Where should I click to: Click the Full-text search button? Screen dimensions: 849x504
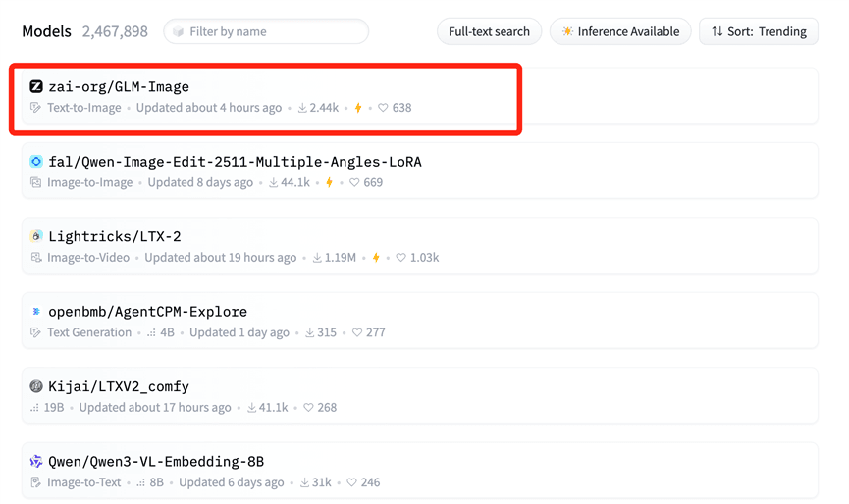(x=489, y=31)
